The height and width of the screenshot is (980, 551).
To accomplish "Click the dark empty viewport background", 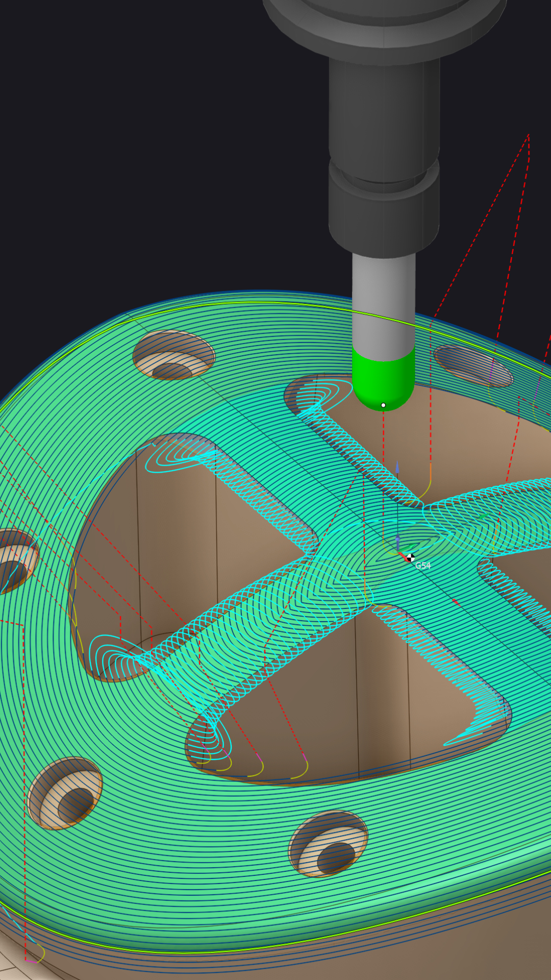I will tap(128, 153).
